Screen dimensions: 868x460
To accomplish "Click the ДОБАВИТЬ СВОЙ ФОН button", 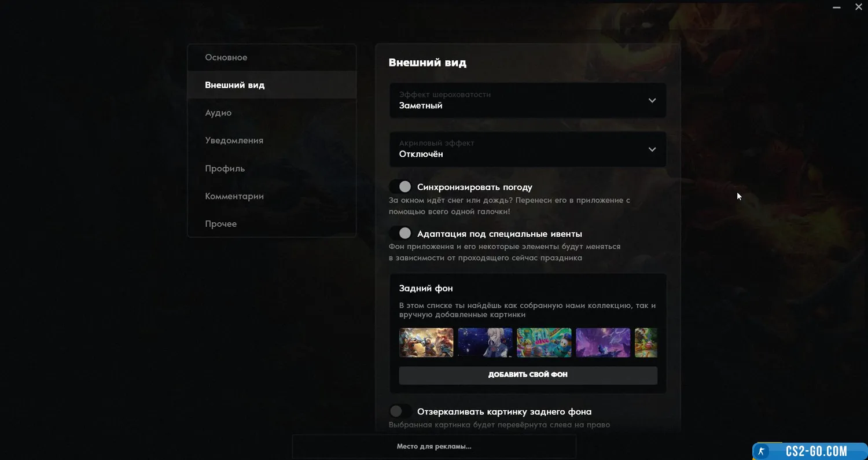I will (528, 375).
